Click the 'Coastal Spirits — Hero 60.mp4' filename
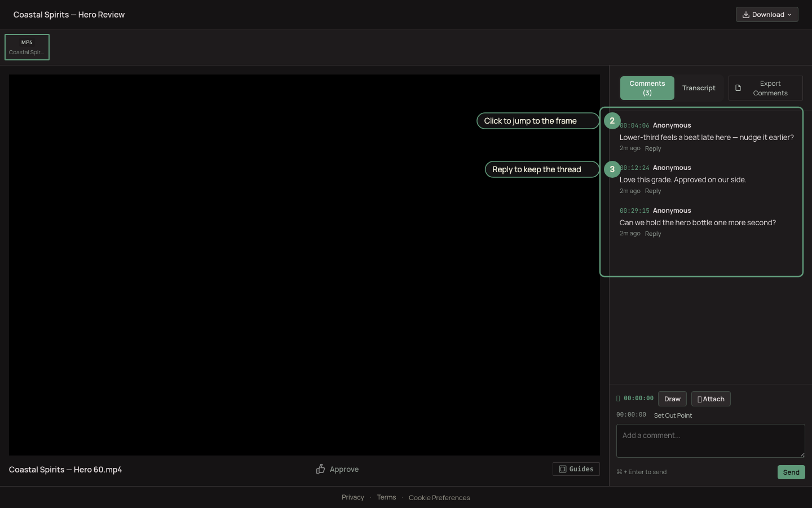The height and width of the screenshot is (508, 812). click(65, 470)
